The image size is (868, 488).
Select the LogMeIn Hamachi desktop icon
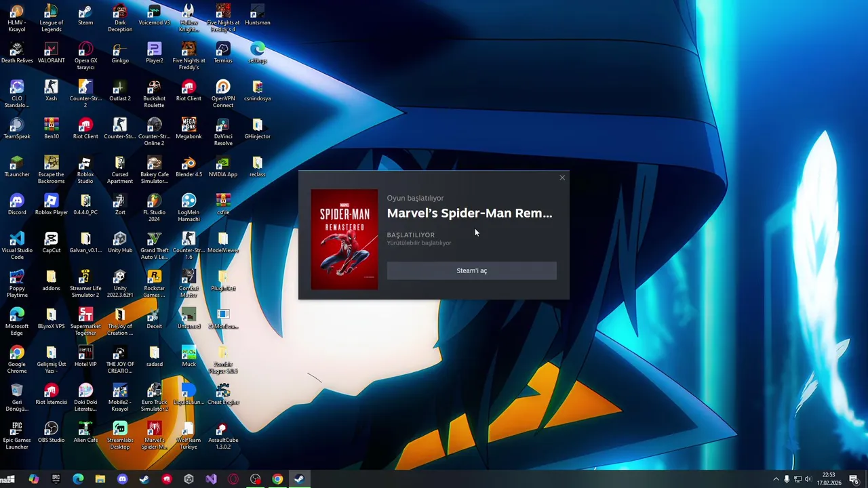click(189, 208)
